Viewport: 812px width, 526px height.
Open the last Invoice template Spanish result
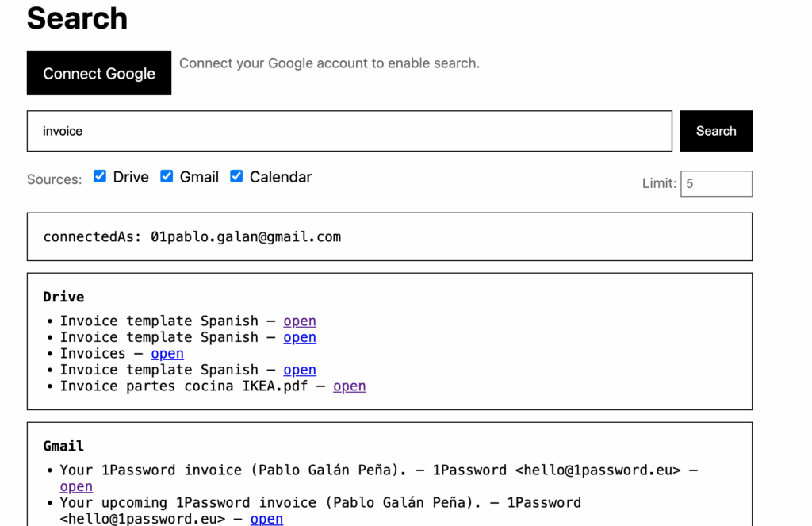coord(300,370)
